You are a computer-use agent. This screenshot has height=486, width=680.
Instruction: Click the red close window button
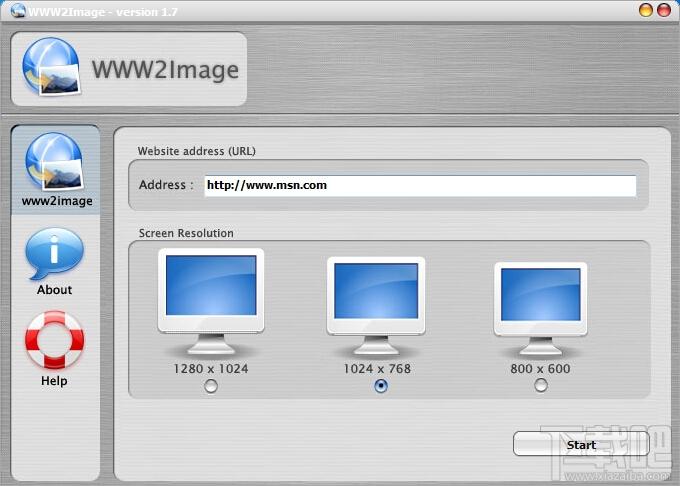click(664, 10)
